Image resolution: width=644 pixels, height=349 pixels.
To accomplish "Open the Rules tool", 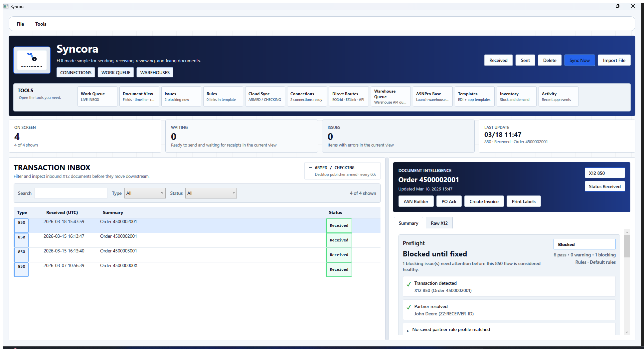I will pos(223,96).
